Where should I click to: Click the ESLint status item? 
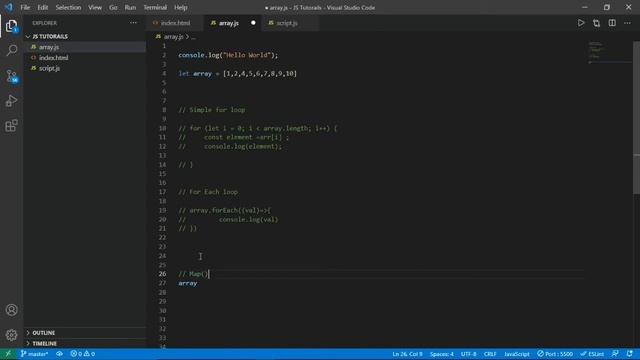coord(592,354)
